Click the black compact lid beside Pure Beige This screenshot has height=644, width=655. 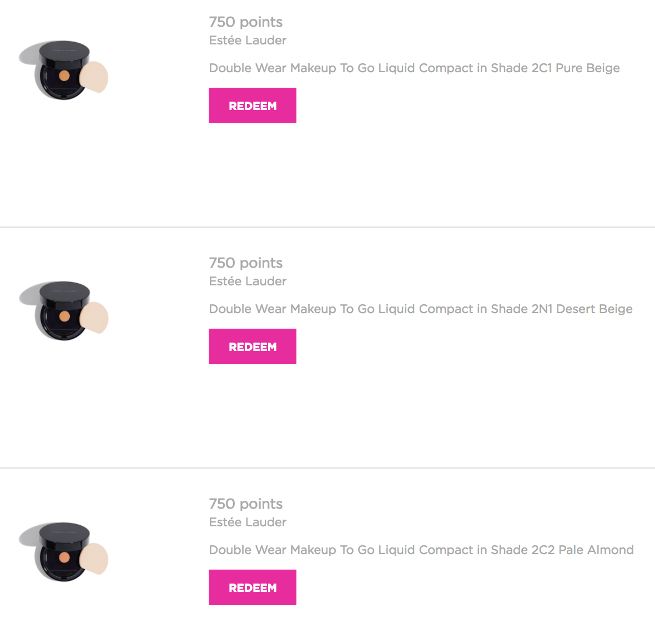[64, 52]
